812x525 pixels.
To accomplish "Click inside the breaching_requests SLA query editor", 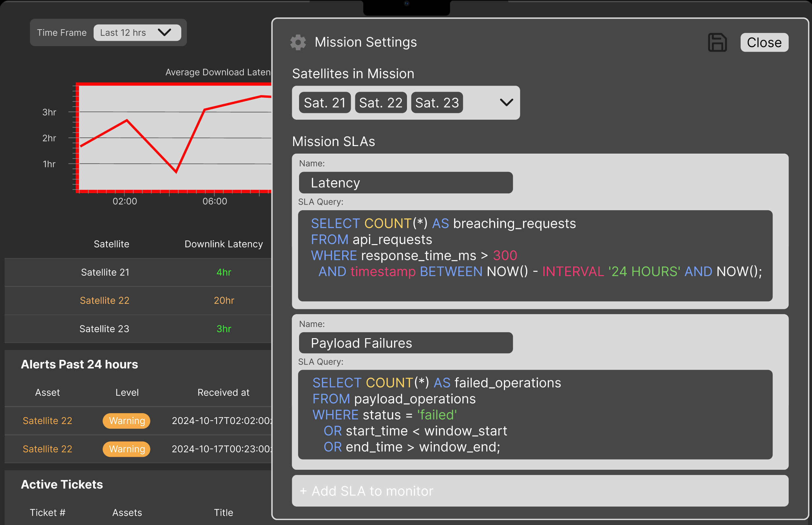I will [x=535, y=256].
